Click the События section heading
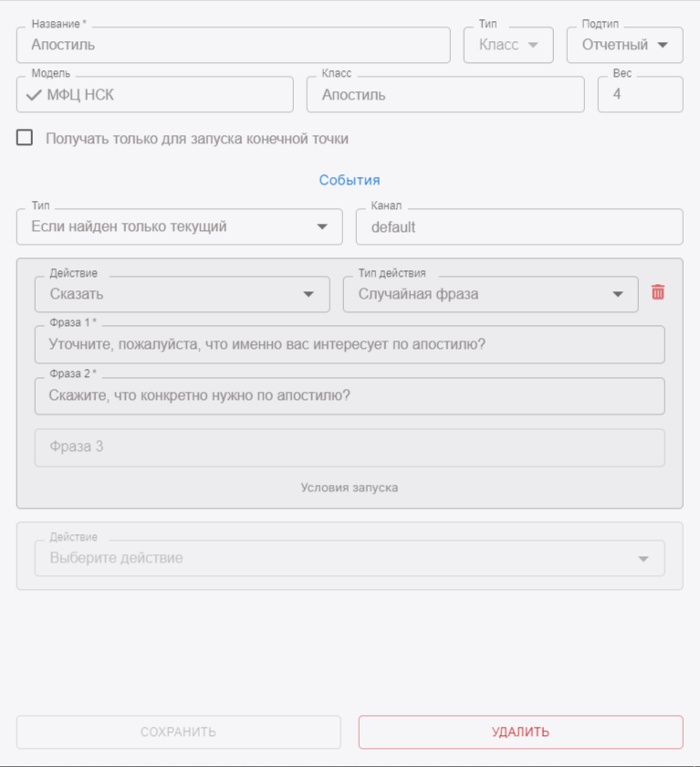 (x=350, y=181)
